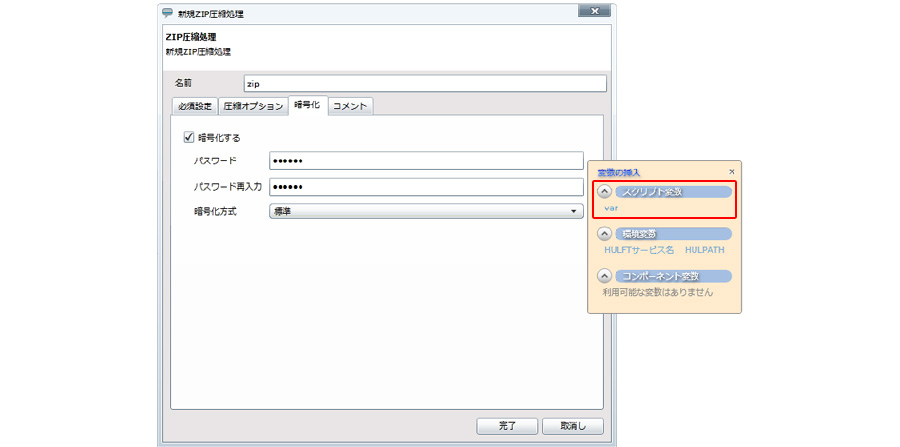Close the 新規ZIP圧縮処理 dialog window
The height and width of the screenshot is (447, 900).
(x=593, y=13)
